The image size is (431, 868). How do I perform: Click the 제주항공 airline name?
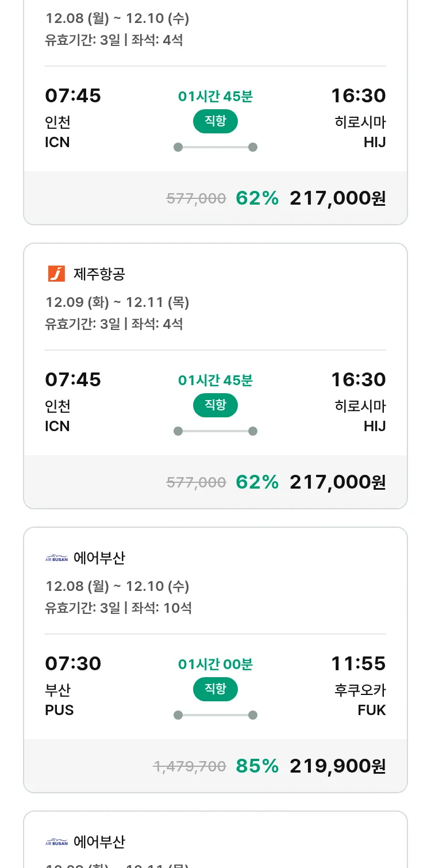pyautogui.click(x=99, y=274)
